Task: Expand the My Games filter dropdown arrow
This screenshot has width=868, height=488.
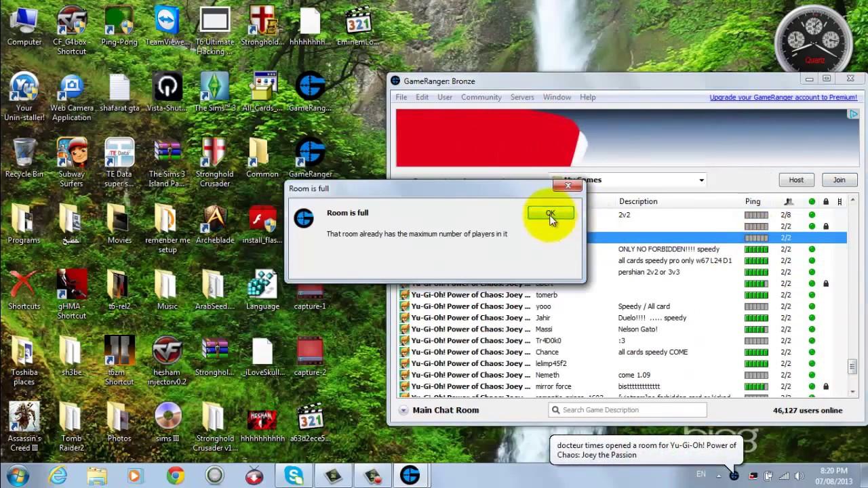Action: coord(701,180)
